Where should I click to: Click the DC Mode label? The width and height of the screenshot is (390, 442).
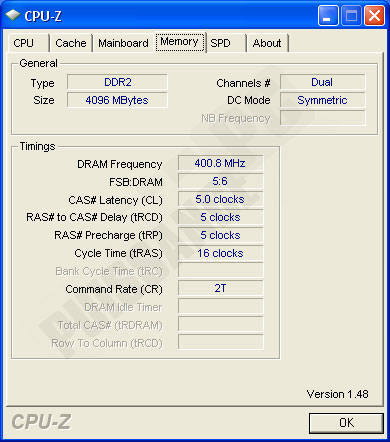coord(249,100)
